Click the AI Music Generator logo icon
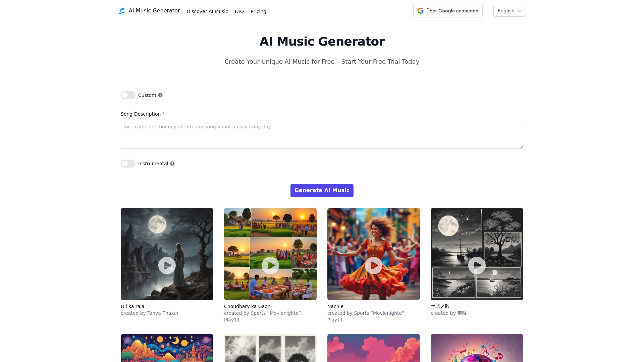This screenshot has width=644, height=362. pos(122,11)
